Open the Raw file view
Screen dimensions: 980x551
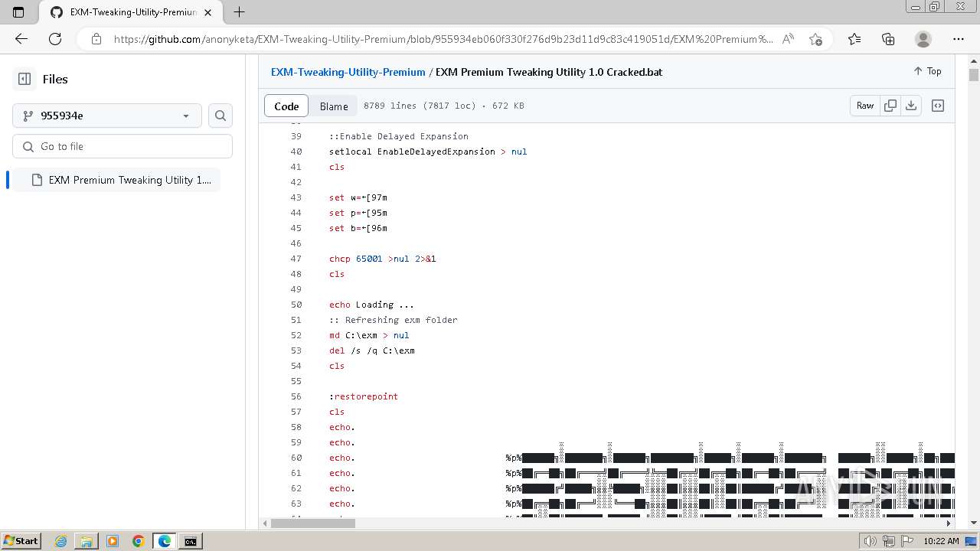click(865, 106)
